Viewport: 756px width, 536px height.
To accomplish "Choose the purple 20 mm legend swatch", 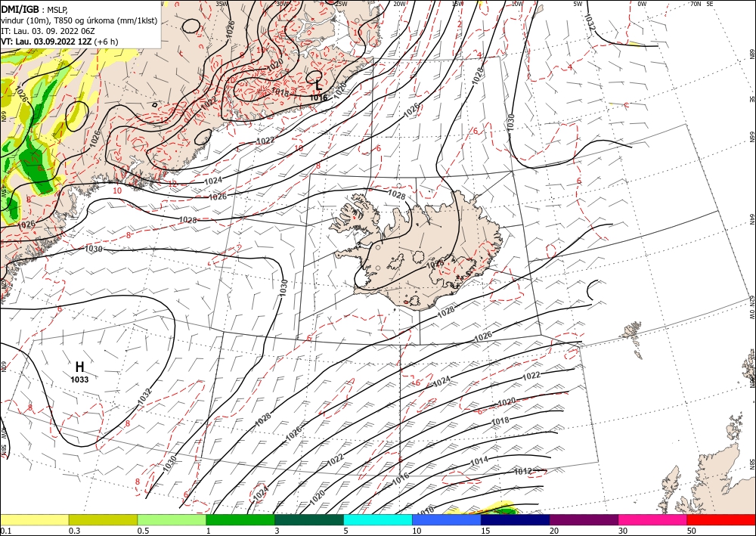I will click(584, 519).
